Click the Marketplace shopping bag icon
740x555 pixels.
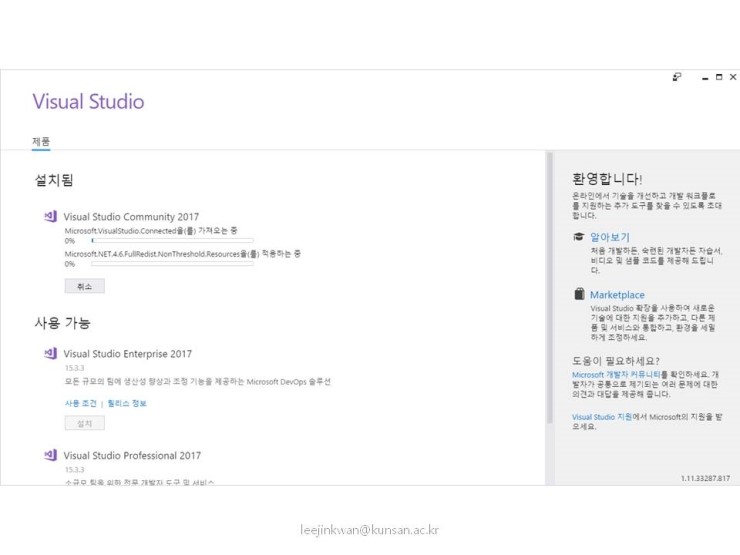coord(579,294)
